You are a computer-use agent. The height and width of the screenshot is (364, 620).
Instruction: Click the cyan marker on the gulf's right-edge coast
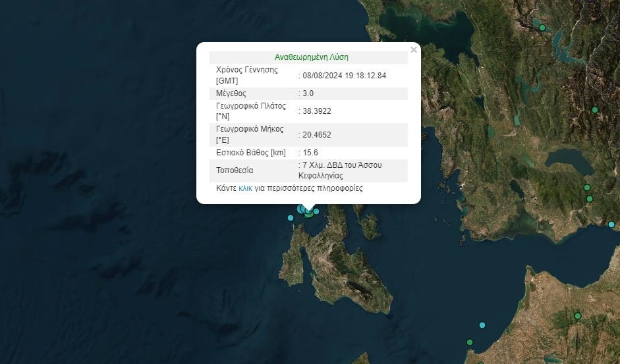coord(611,224)
